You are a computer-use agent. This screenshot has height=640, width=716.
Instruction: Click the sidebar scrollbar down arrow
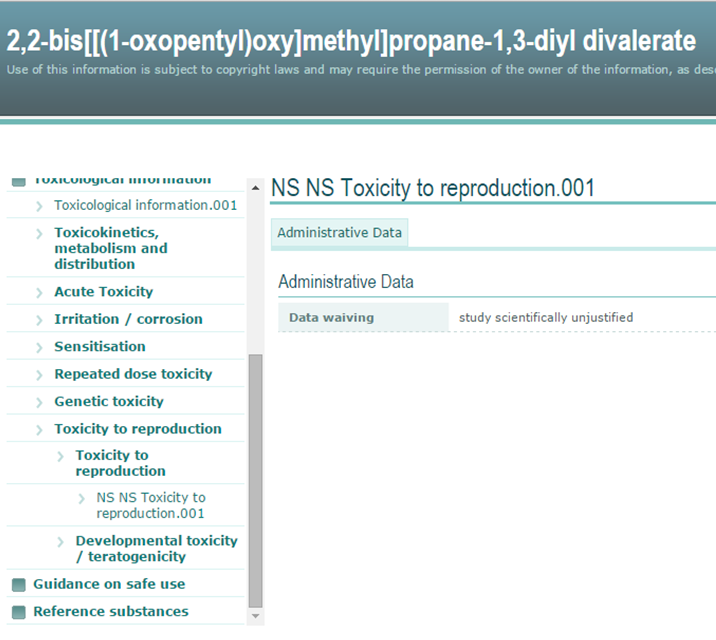pos(255,617)
